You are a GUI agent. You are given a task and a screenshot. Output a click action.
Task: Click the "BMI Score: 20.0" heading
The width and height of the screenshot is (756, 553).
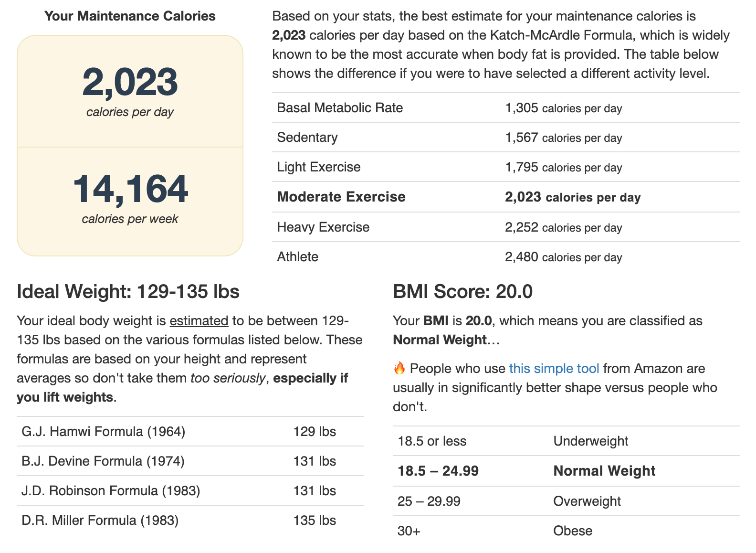[462, 292]
